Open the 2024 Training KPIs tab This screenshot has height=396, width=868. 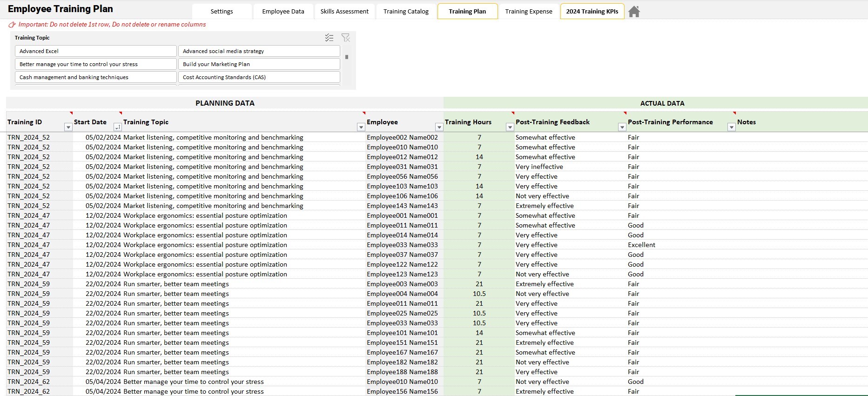tap(592, 11)
